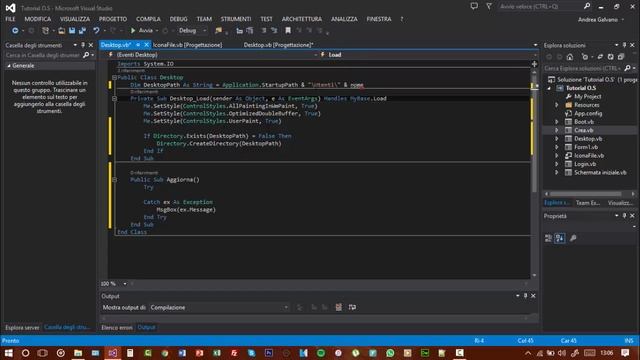The image size is (640, 360).
Task: Click the categorized view icon in Proprietà
Action: click(548, 238)
